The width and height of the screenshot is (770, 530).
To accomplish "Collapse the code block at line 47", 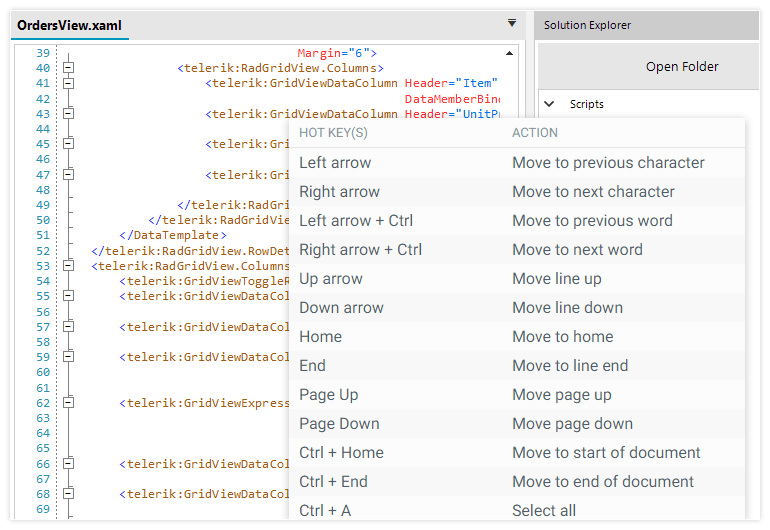I will (x=69, y=175).
